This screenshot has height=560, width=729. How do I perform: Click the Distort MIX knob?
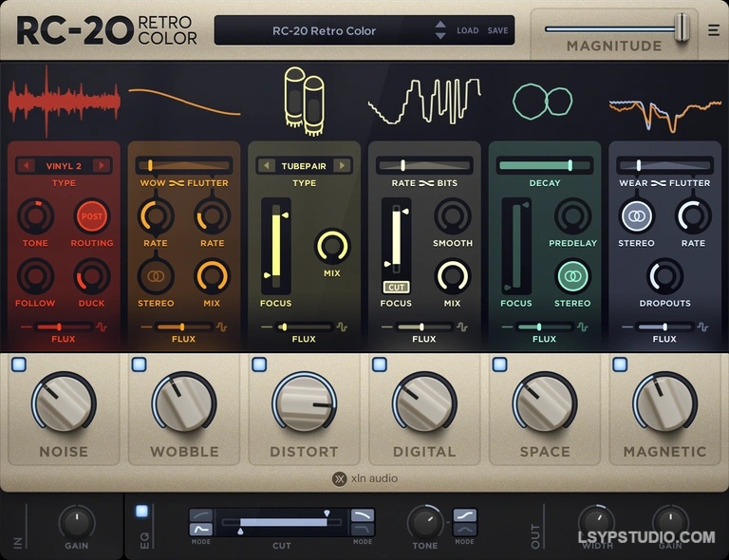332,247
